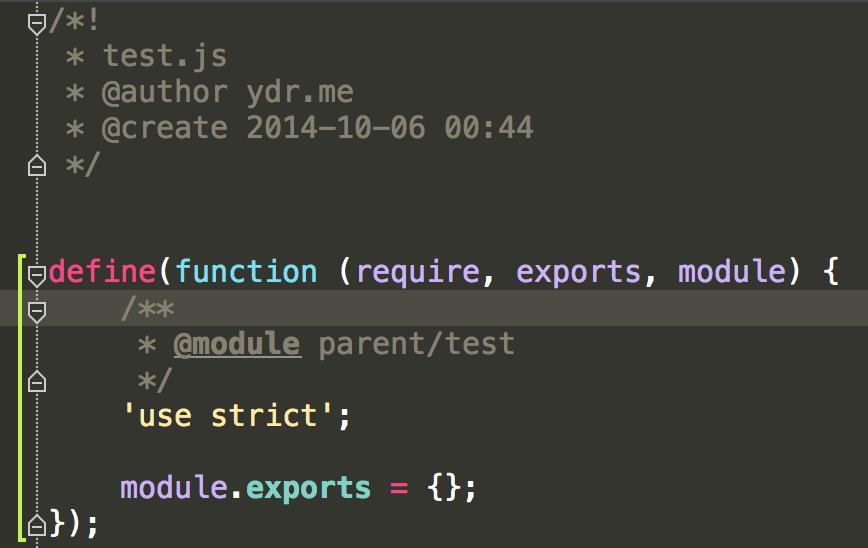This screenshot has width=868, height=548.
Task: Click the @module doc tag
Action: point(236,344)
